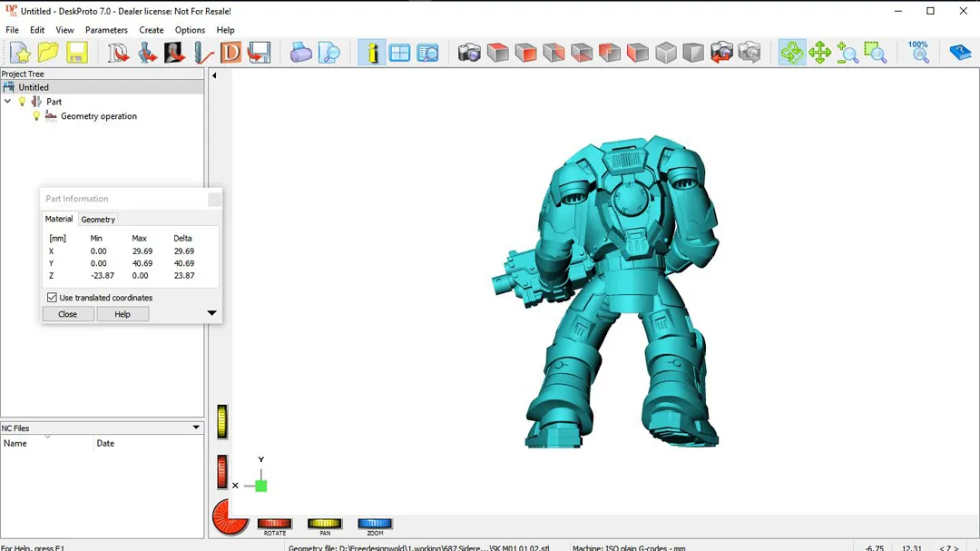
Task: Collapse the Part tree node chevron
Action: tap(7, 101)
